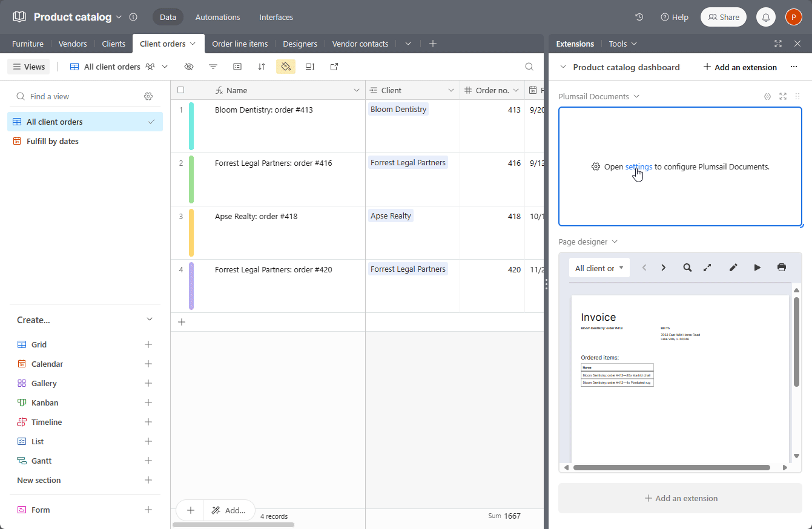The image size is (812, 529).
Task: Click the share view icon
Action: (x=334, y=67)
